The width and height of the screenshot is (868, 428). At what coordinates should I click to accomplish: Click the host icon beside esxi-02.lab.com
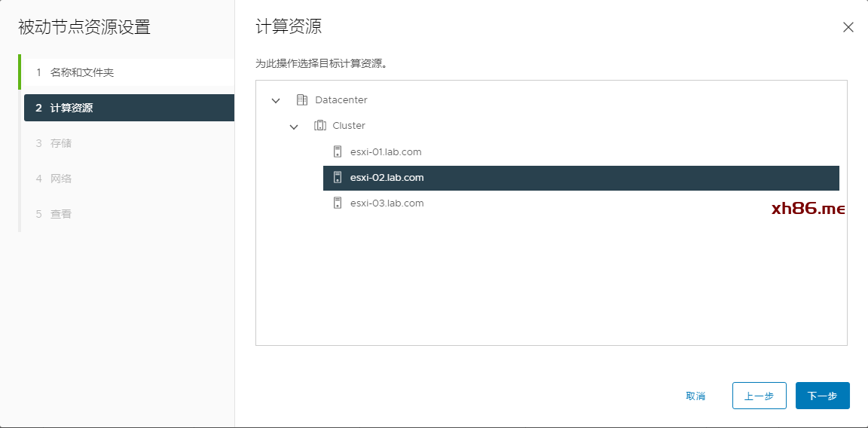pyautogui.click(x=338, y=178)
